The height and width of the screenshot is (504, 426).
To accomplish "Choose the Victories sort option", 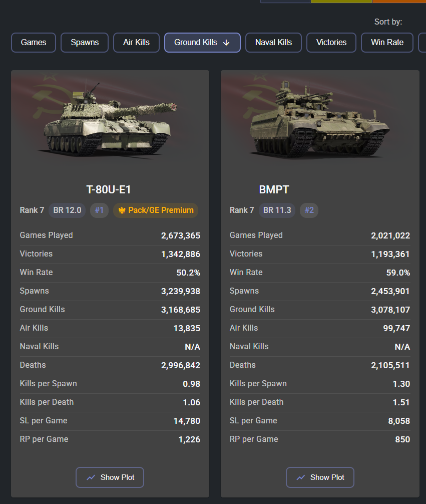I will 331,43.
